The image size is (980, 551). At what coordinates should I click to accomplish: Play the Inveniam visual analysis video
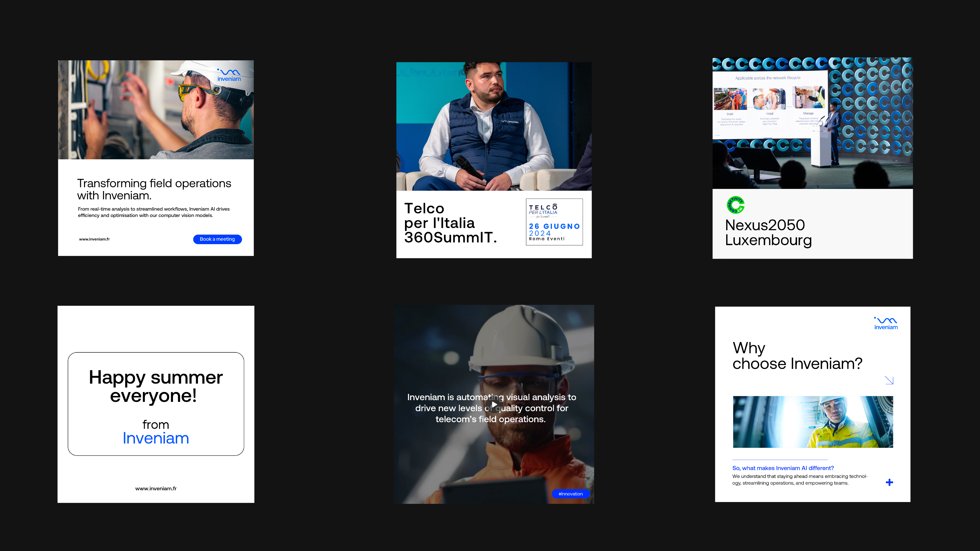494,405
